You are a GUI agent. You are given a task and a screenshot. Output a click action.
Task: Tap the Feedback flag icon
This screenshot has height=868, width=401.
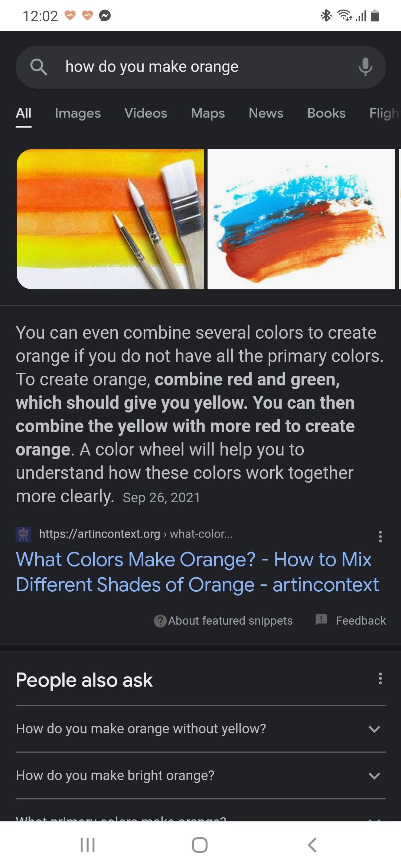click(x=321, y=620)
